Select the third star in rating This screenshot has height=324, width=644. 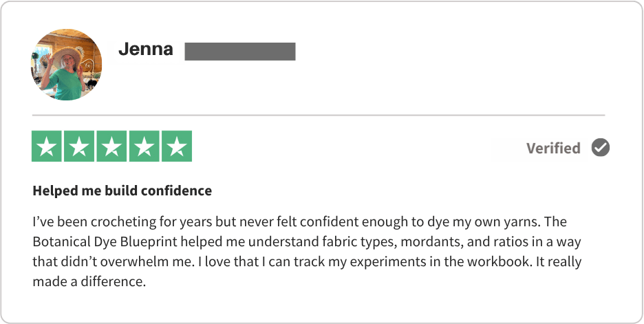(112, 147)
